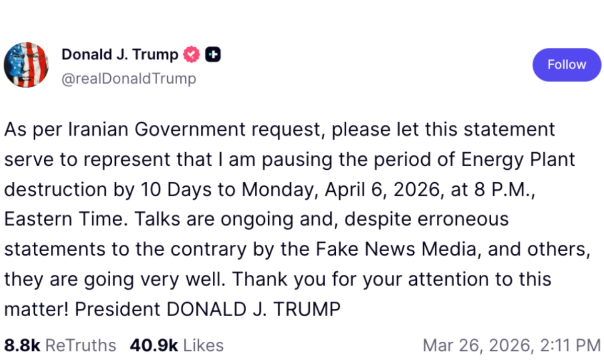This screenshot has height=364, width=604.
Task: View the 8.8k ReTruths list
Action: click(x=60, y=345)
